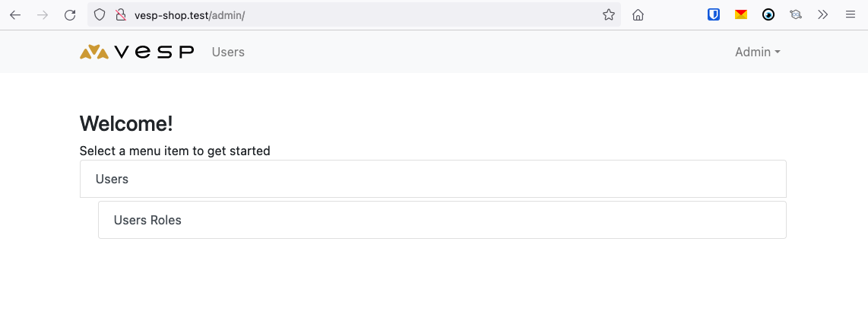Go to the browser home page

[638, 15]
